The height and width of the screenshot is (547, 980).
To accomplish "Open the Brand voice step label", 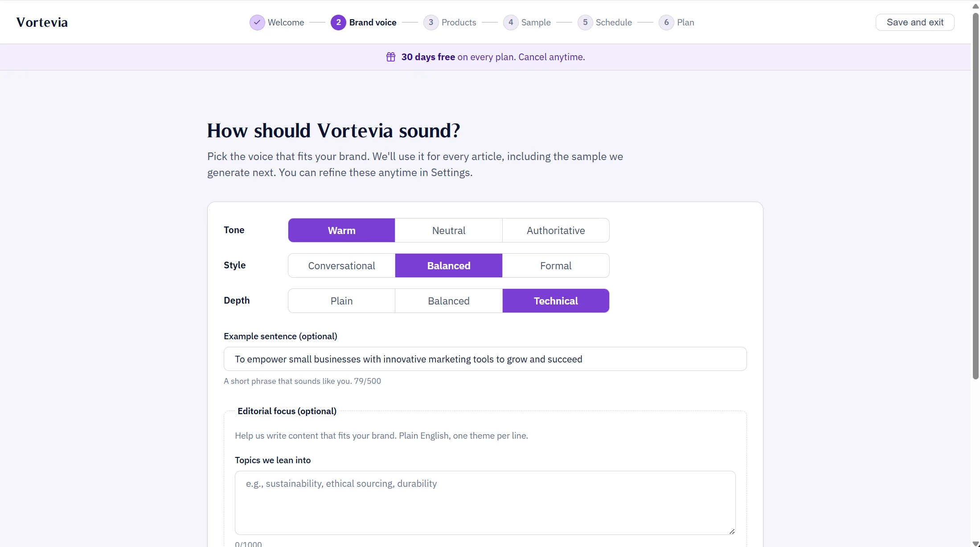I will pyautogui.click(x=373, y=22).
